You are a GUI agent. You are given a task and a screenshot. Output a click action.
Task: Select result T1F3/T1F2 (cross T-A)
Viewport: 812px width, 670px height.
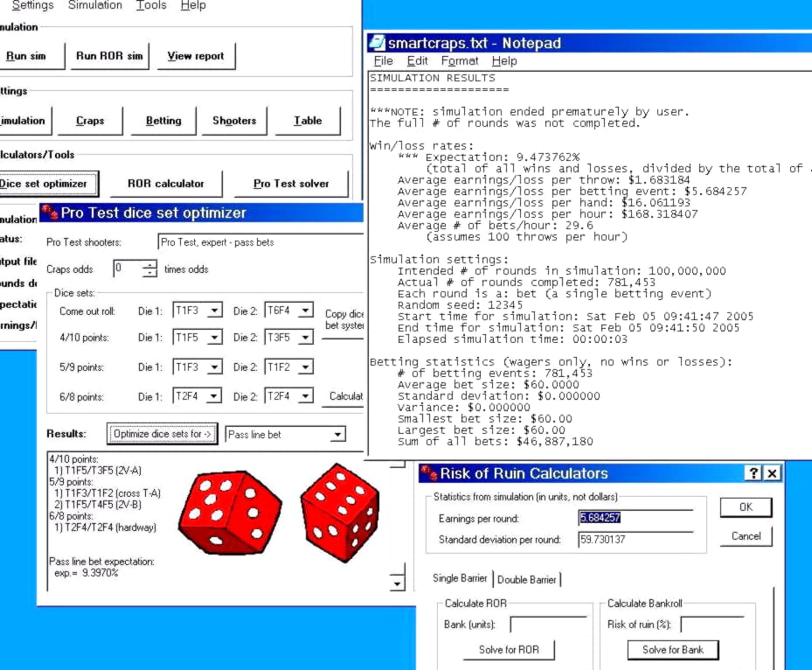coord(108,493)
